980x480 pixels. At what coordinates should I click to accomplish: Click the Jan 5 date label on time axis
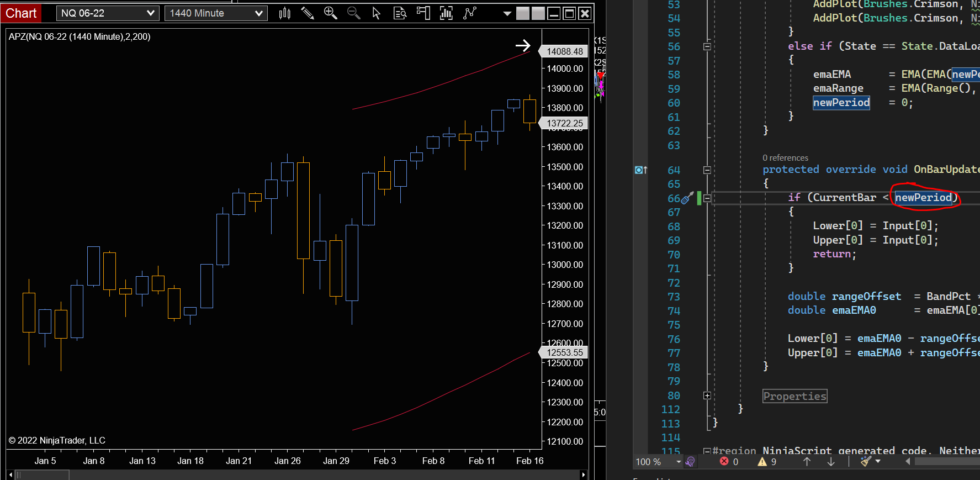[x=45, y=461]
